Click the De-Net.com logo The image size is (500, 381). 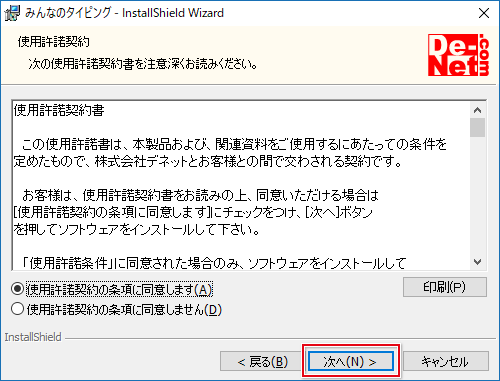pos(459,55)
